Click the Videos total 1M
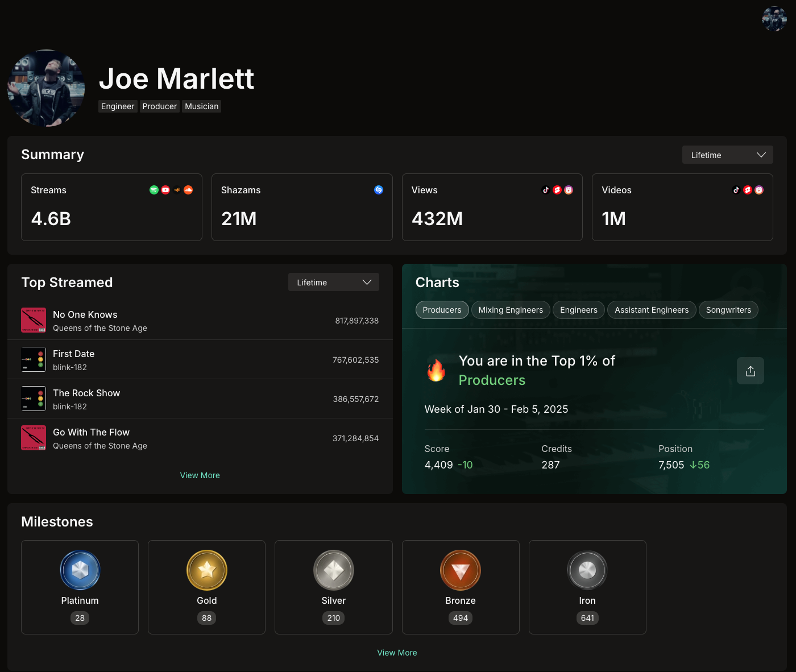 click(614, 219)
